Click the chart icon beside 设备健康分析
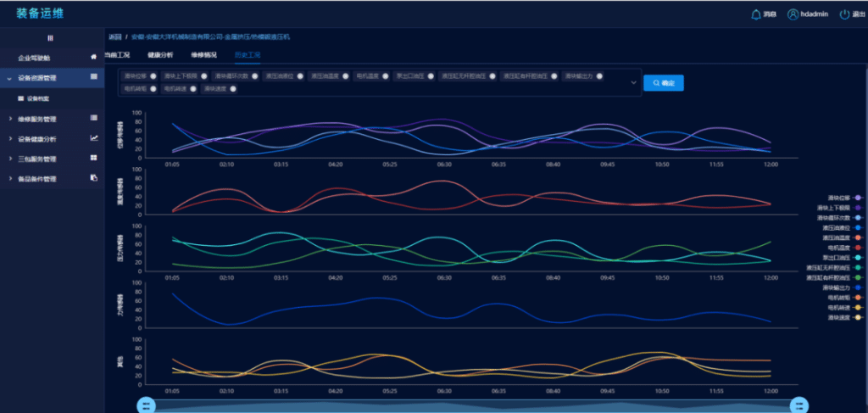Viewport: 868px width, 413px height. click(94, 138)
